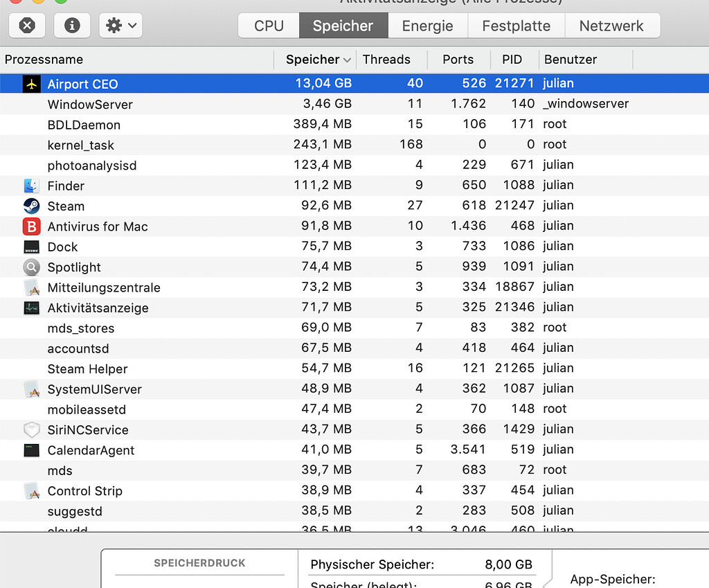Click the Airport CEO airplane icon
Image resolution: width=709 pixels, height=588 pixels.
tap(31, 84)
